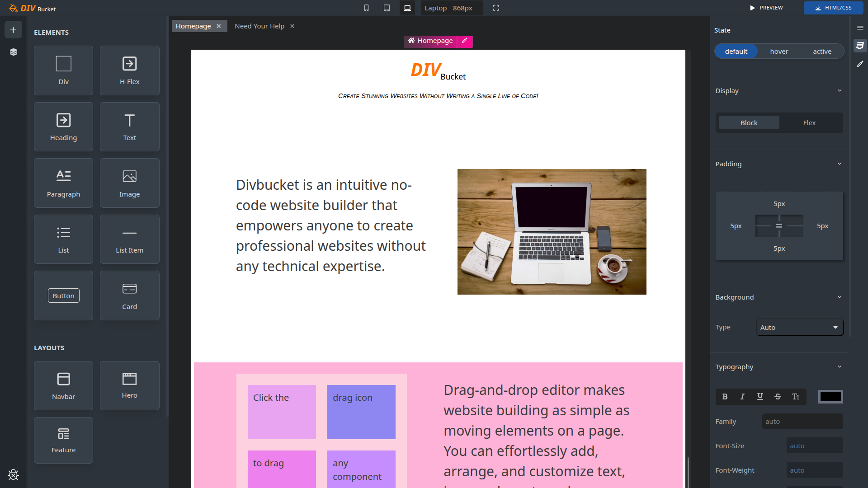Set display to Flex
868x488 pixels.
pos(809,123)
